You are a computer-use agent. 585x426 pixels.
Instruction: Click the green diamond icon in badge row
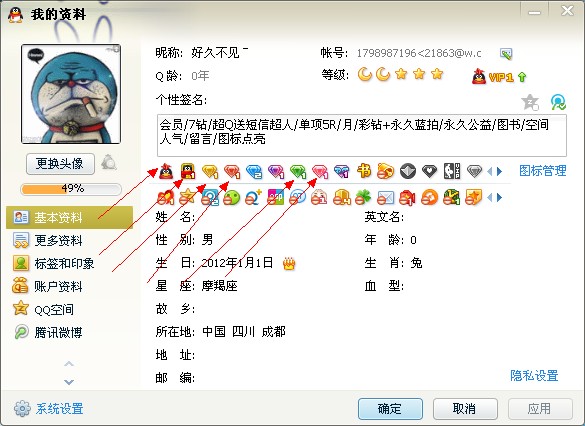tap(298, 172)
